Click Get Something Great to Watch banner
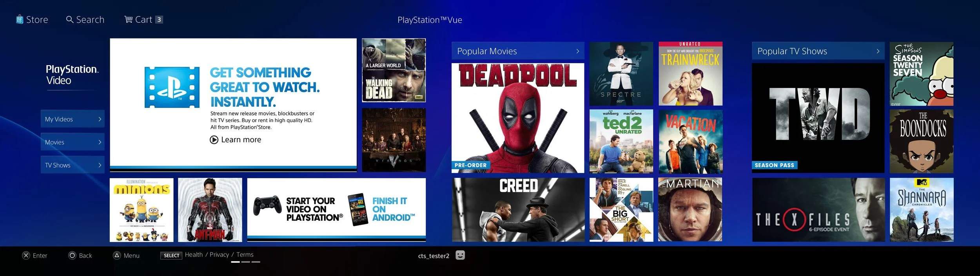The width and height of the screenshot is (980, 276). [x=233, y=105]
